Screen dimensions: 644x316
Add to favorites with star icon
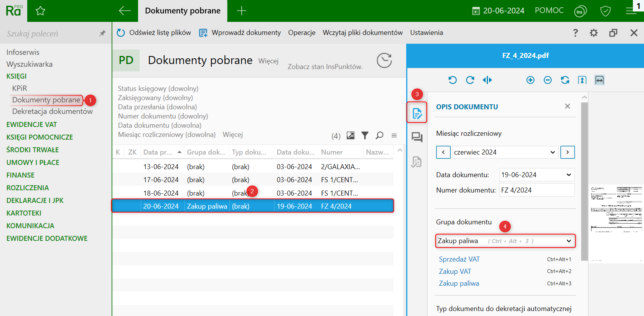[x=40, y=11]
